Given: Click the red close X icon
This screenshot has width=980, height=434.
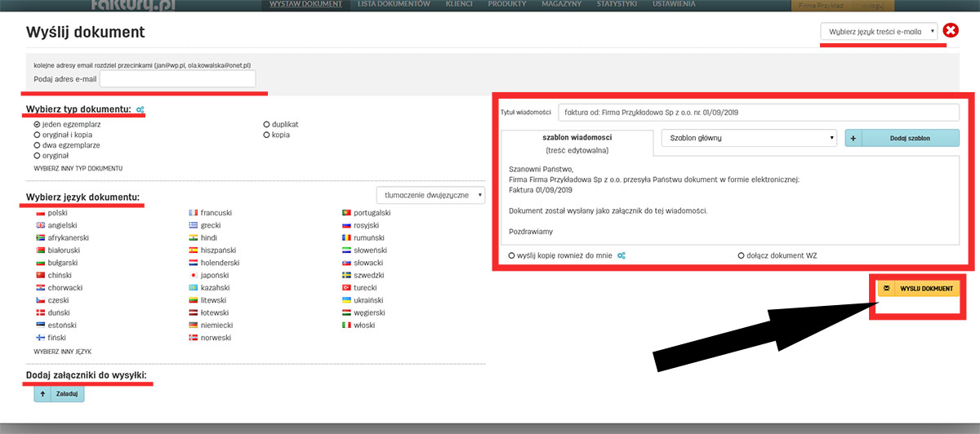Looking at the screenshot, I should click(x=951, y=31).
